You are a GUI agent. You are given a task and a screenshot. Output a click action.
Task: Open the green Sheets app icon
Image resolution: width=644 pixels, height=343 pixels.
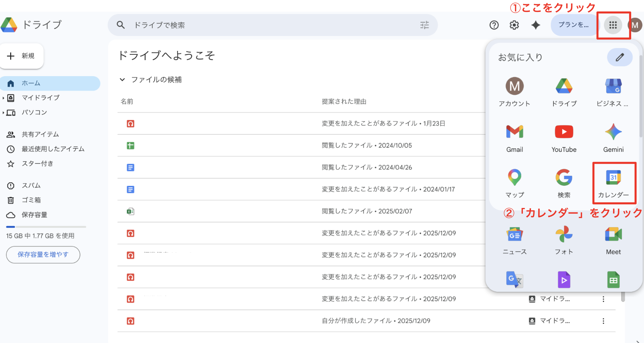(x=613, y=280)
